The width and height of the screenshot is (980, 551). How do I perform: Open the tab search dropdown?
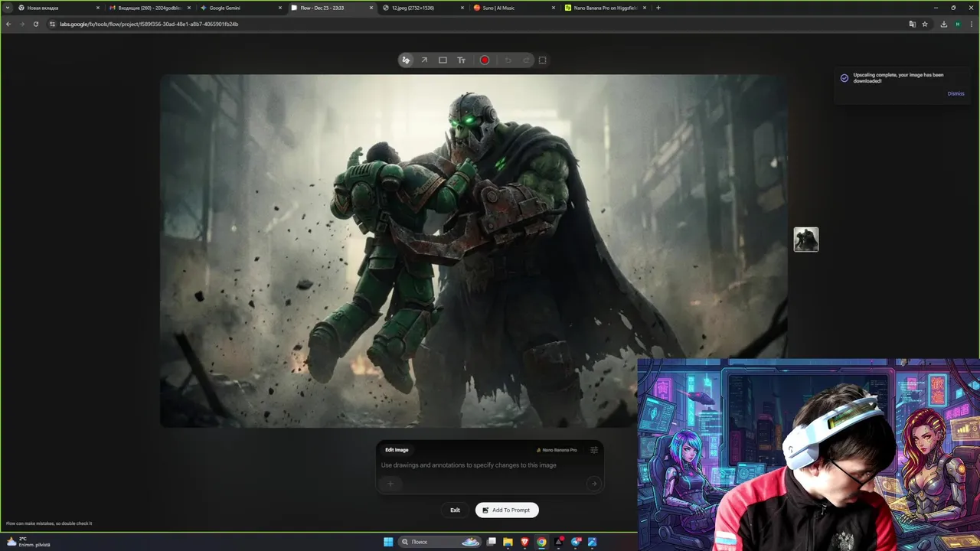8,8
